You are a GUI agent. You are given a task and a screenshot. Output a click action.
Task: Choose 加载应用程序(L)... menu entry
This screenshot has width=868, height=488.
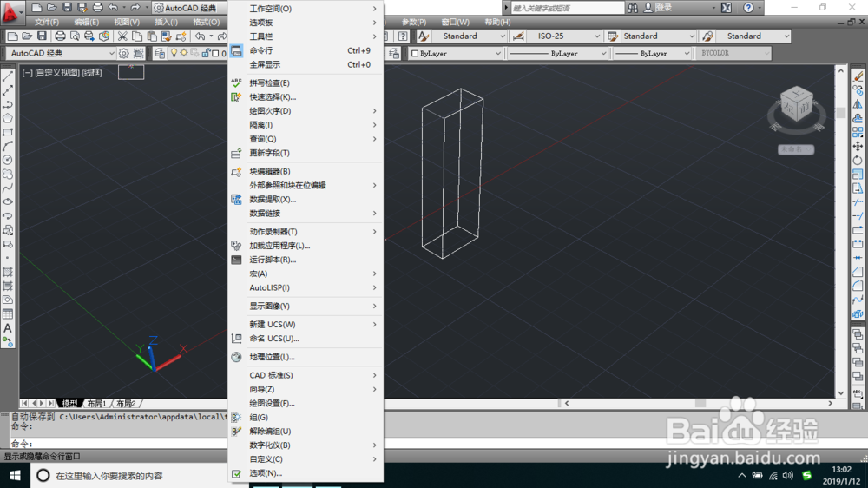pyautogui.click(x=306, y=246)
